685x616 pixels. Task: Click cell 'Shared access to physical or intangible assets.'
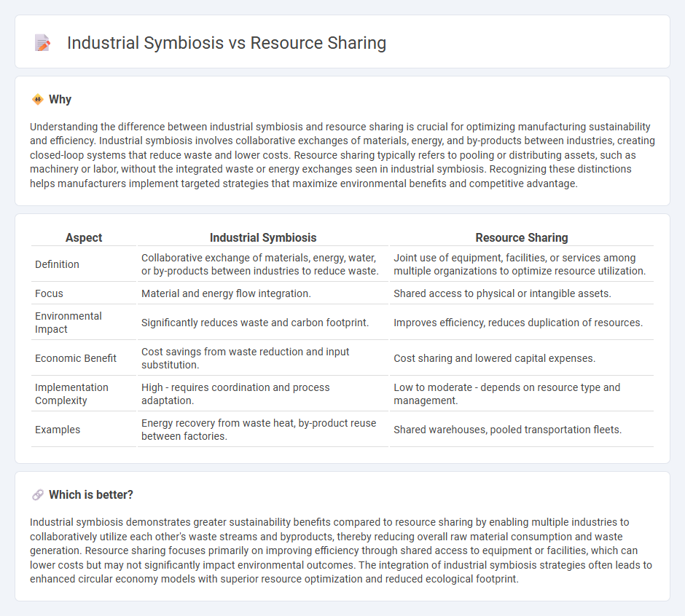[522, 293]
